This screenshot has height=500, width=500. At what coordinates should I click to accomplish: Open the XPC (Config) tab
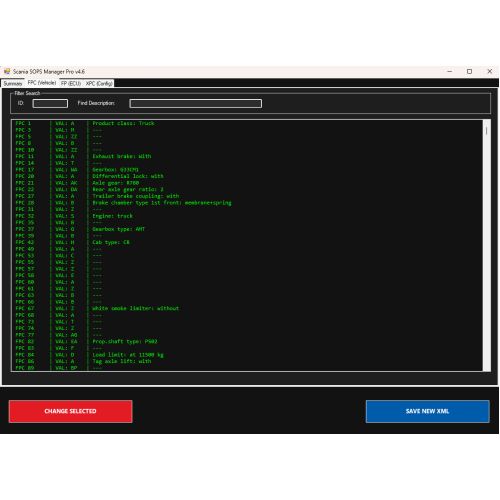[99, 83]
